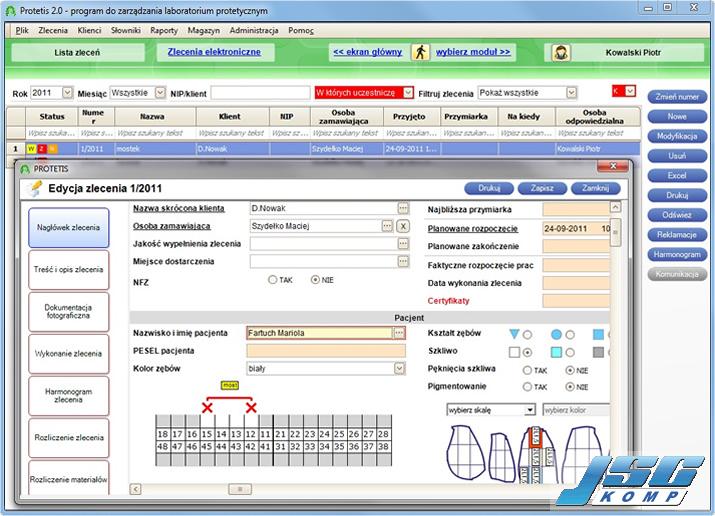Select white Szkliwo radio button

click(528, 352)
